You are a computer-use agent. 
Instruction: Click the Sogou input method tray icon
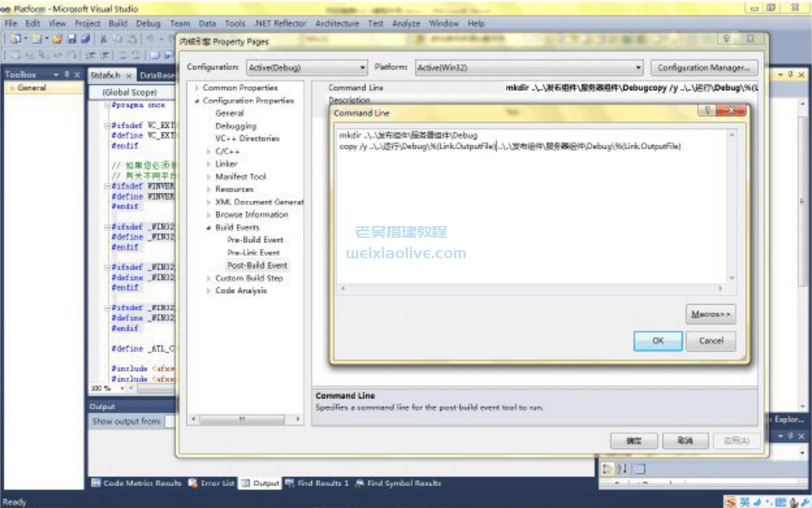pyautogui.click(x=730, y=502)
